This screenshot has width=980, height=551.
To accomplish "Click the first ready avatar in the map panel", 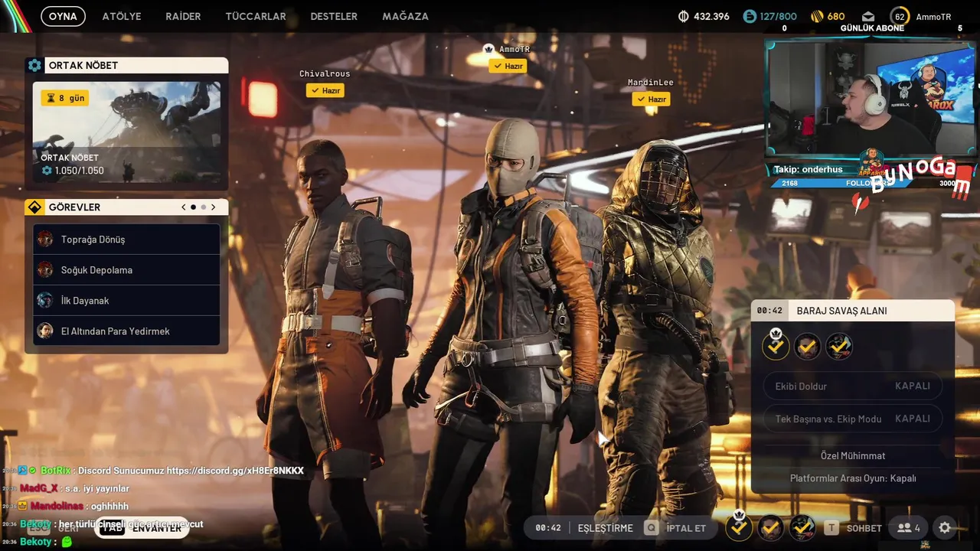I will point(776,346).
